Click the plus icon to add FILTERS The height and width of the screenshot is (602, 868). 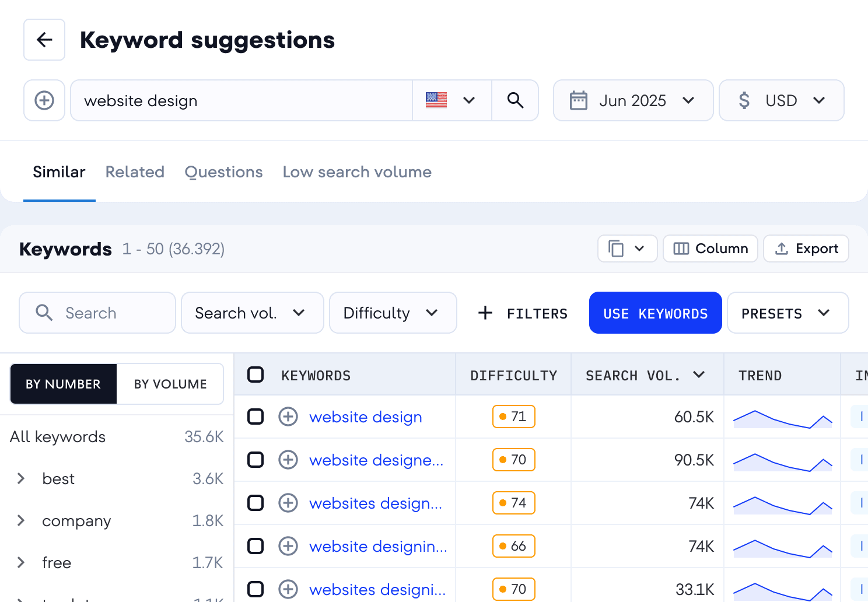tap(485, 313)
